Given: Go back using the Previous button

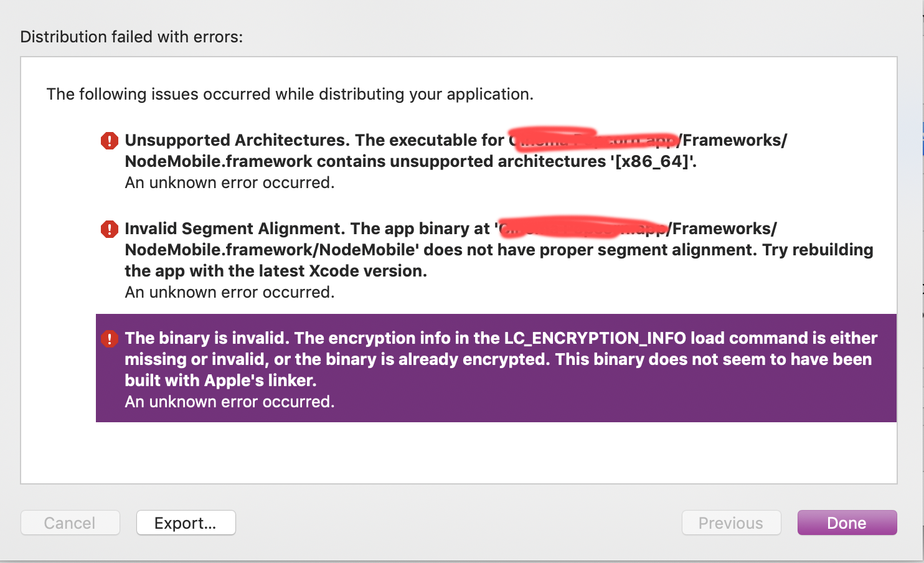Looking at the screenshot, I should click(x=731, y=523).
